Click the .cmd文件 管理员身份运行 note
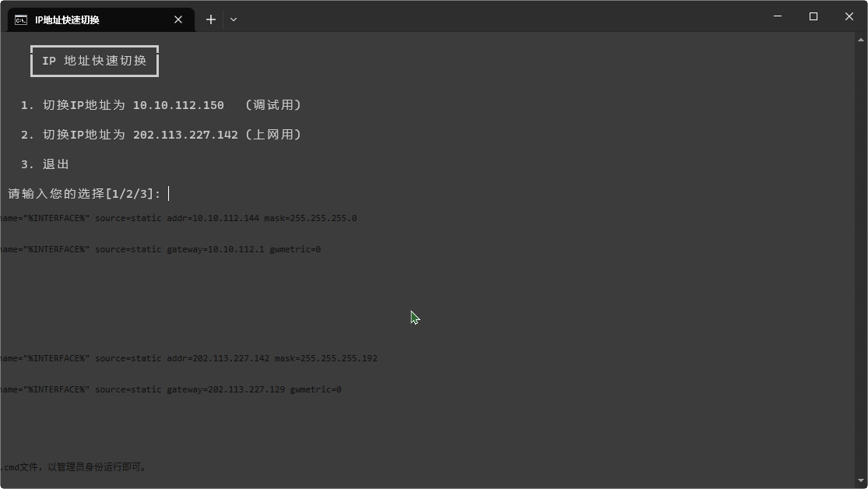Image resolution: width=868 pixels, height=489 pixels. click(74, 467)
